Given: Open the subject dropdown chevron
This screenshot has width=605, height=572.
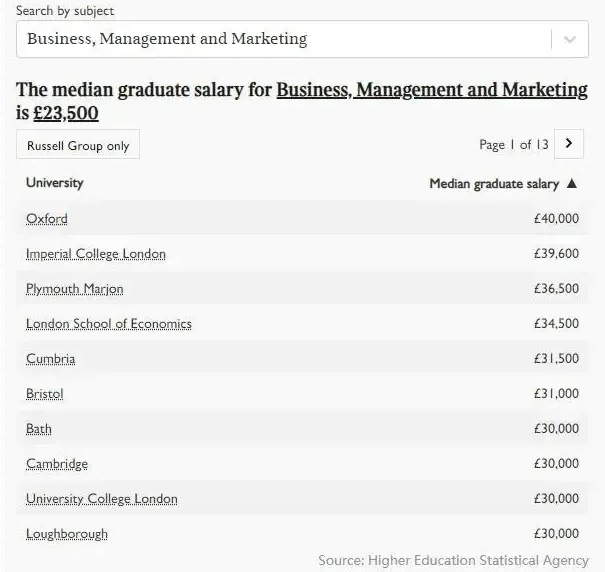Looking at the screenshot, I should [570, 39].
